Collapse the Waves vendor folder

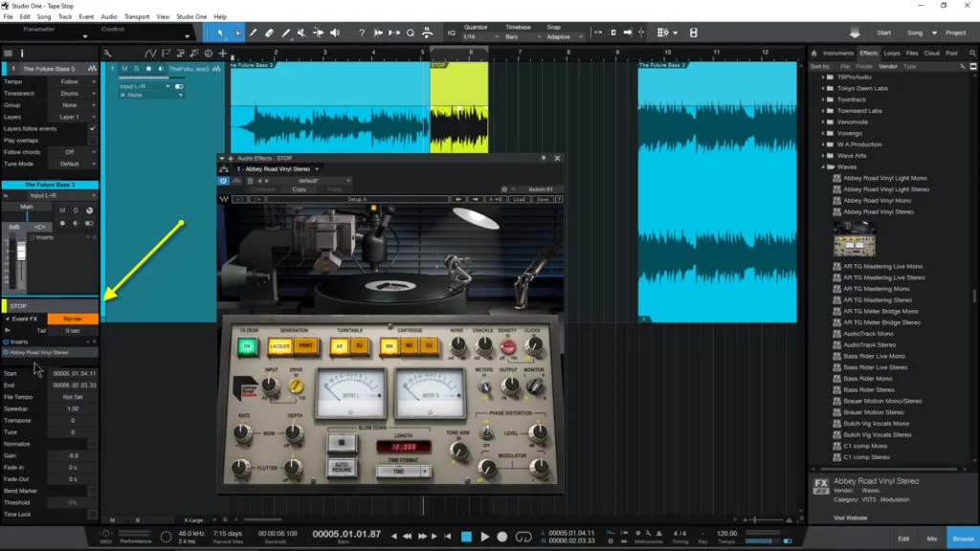pos(823,166)
